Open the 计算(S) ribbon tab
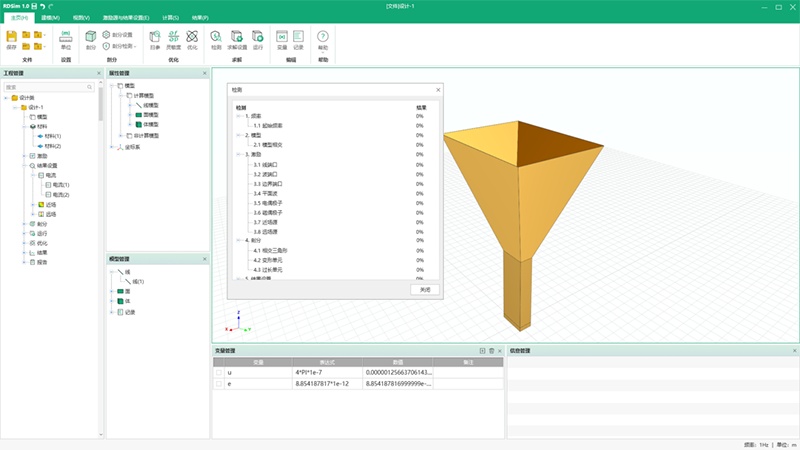This screenshot has width=800, height=450. [171, 18]
